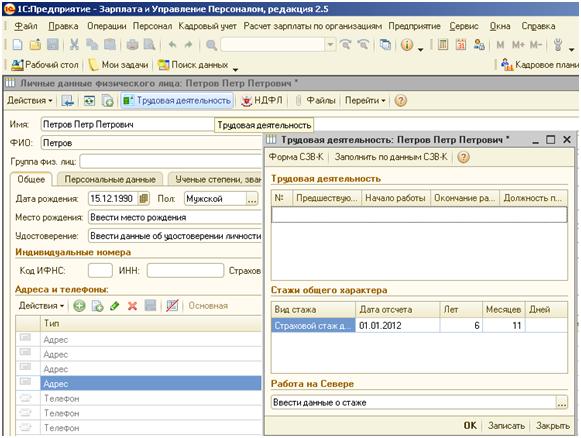Click the Место рождения field
This screenshot has height=438, width=581.
pos(175,217)
